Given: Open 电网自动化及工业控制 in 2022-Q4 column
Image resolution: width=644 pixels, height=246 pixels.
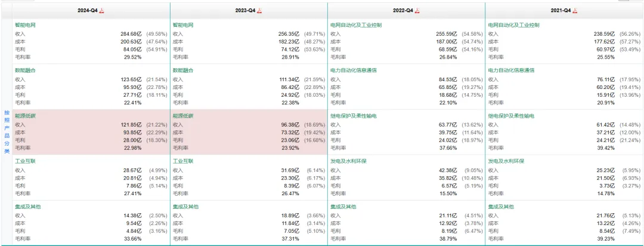Looking at the screenshot, I should [356, 25].
